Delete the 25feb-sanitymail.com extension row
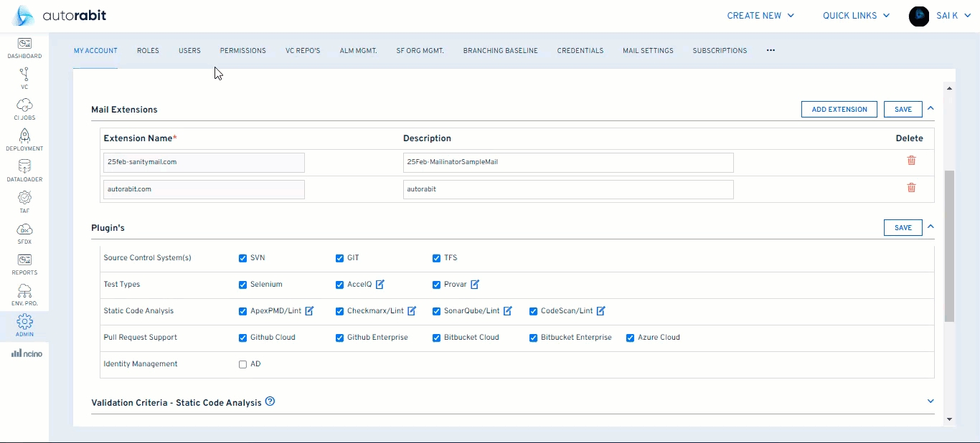 coord(911,161)
